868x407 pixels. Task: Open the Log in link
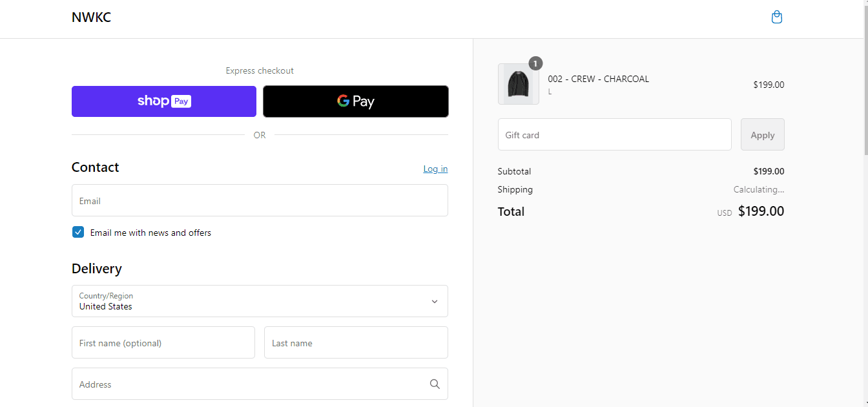tap(435, 169)
